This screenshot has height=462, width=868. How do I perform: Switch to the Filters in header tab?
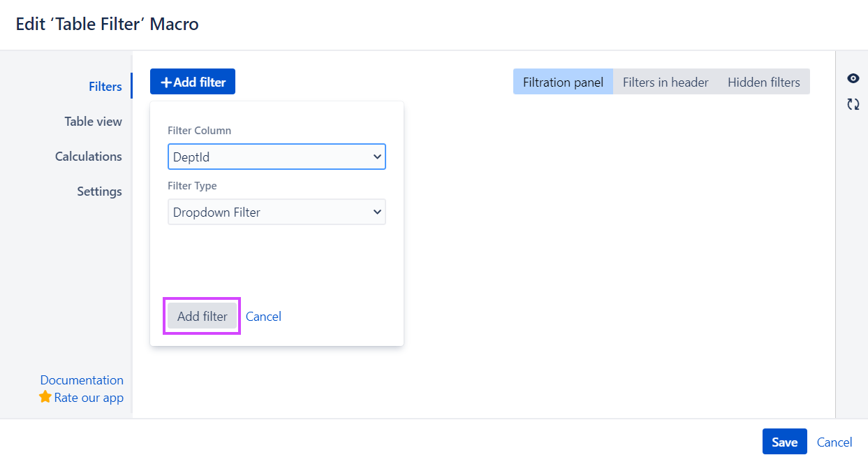(x=665, y=82)
